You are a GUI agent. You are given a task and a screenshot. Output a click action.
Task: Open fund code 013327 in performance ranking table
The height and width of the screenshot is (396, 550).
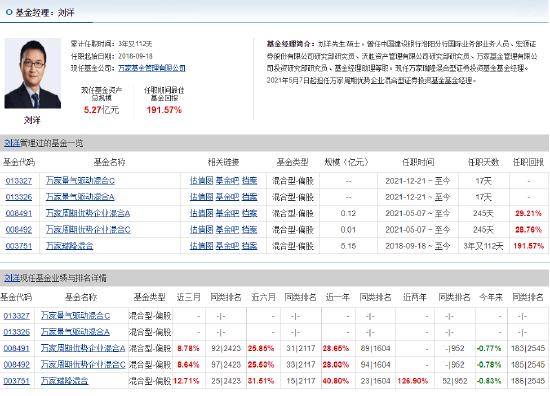click(x=16, y=316)
